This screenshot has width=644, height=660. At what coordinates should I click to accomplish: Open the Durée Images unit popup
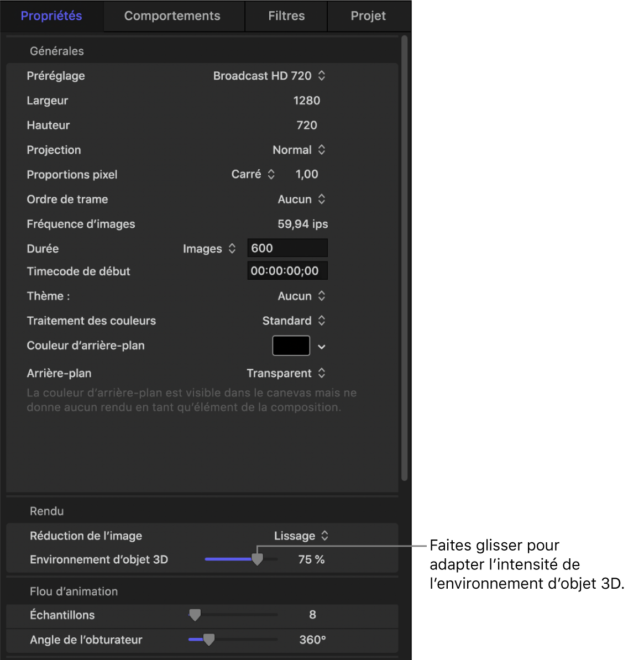click(209, 249)
